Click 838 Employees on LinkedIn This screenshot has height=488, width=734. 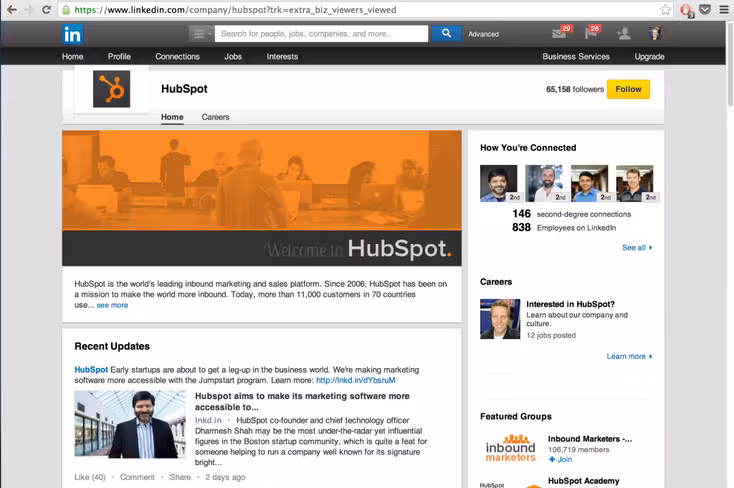pos(564,228)
